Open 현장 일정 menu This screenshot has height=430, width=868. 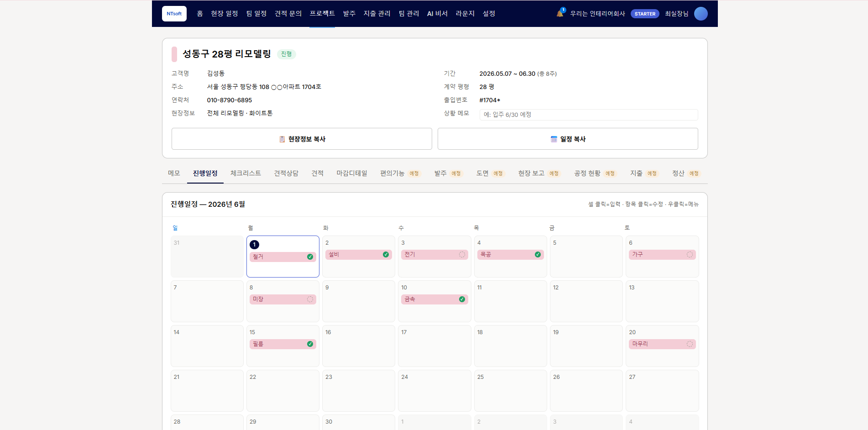click(225, 14)
